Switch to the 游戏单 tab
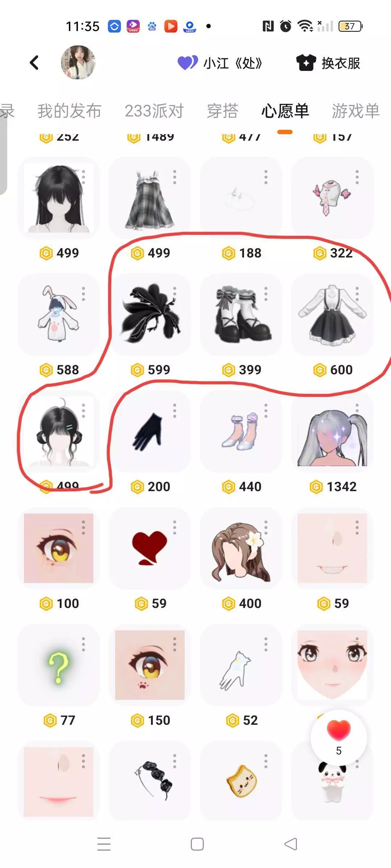 356,111
